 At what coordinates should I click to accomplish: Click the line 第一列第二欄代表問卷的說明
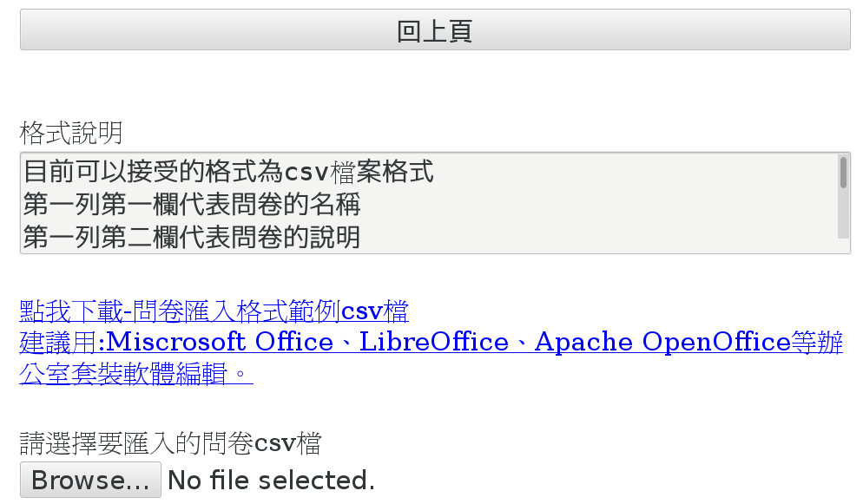191,237
